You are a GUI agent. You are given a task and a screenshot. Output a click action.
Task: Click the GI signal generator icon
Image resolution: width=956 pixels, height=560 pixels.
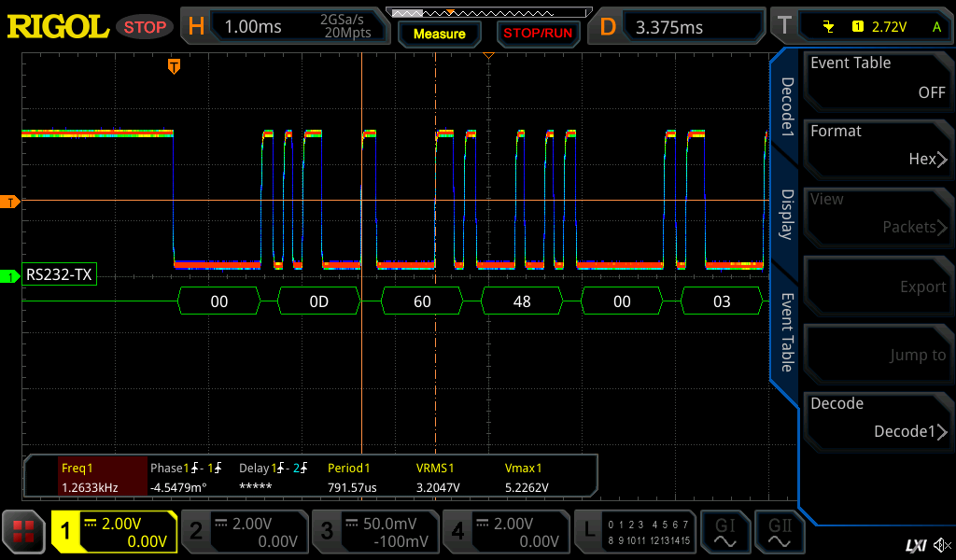[724, 532]
